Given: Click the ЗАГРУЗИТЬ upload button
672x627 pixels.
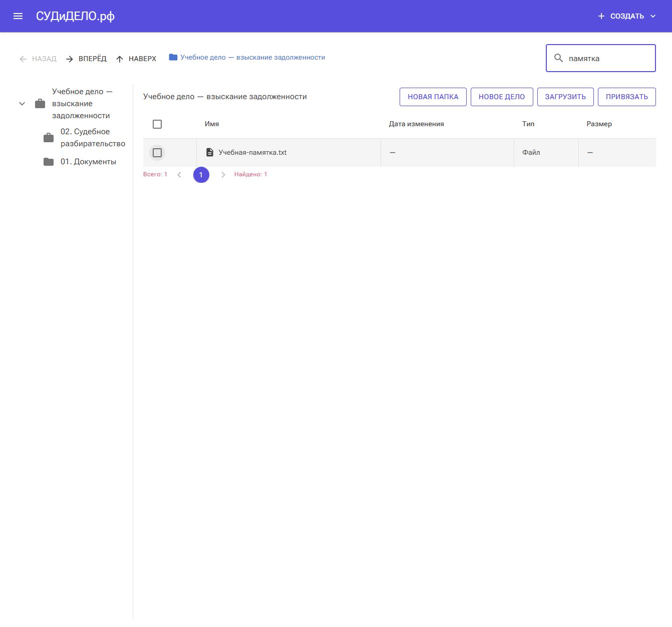Looking at the screenshot, I should (565, 97).
